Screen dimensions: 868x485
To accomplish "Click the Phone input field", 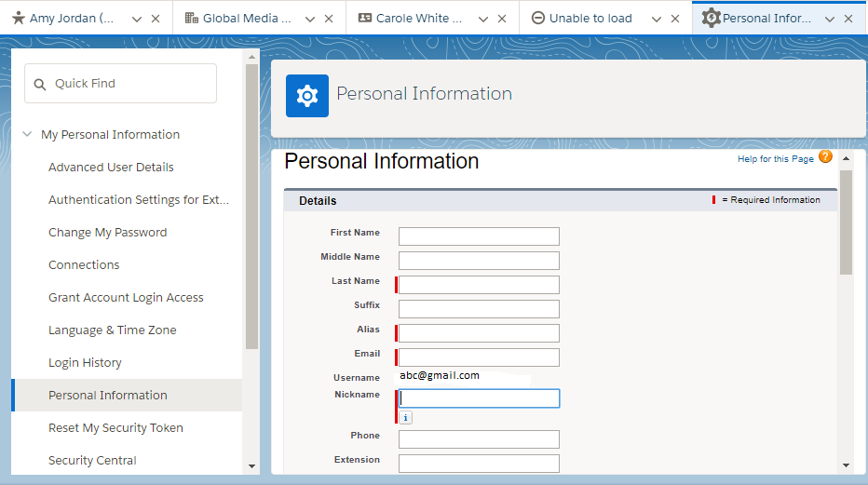I will (479, 439).
